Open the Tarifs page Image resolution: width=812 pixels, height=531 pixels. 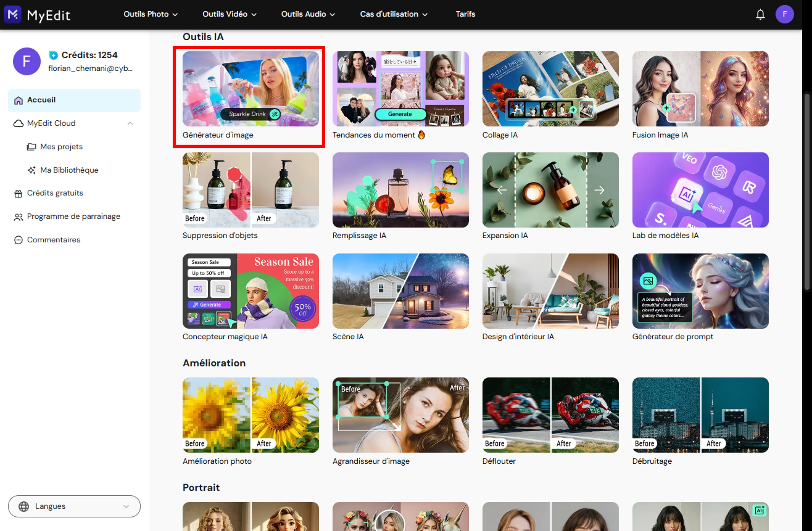(465, 14)
